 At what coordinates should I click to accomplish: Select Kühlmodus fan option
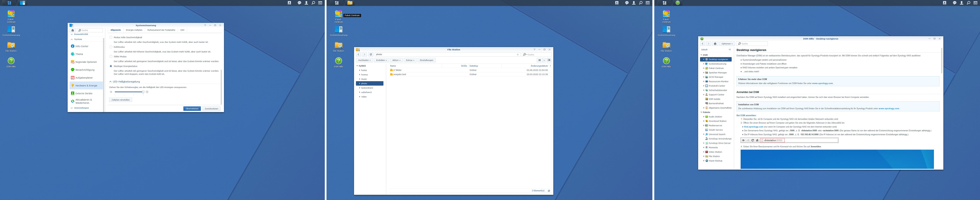pos(111,47)
